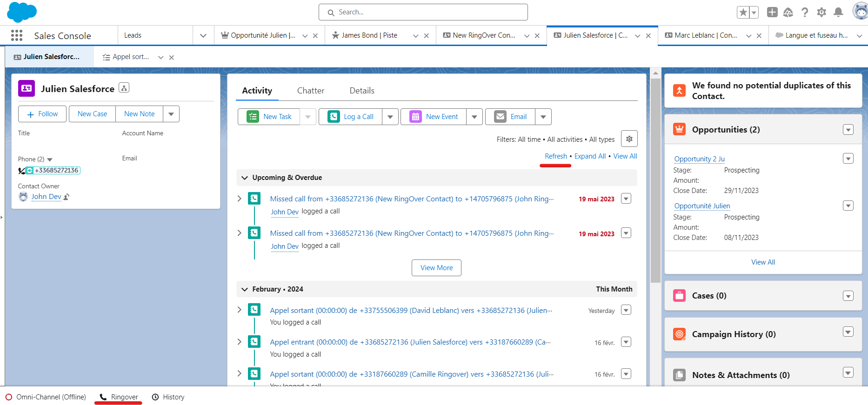Collapse the February 2024 section
The height and width of the screenshot is (405, 868).
coord(245,289)
